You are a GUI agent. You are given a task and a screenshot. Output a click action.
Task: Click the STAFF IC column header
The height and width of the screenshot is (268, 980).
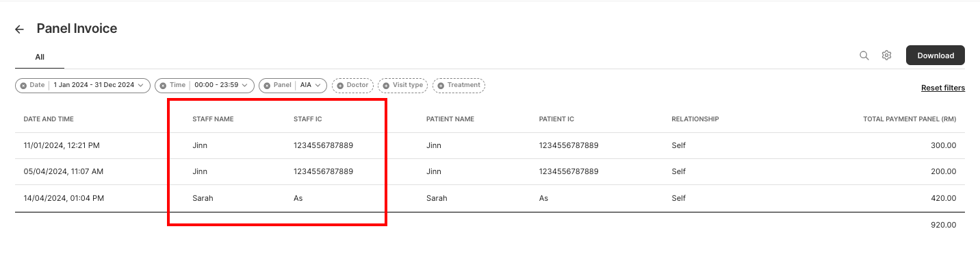pos(308,119)
